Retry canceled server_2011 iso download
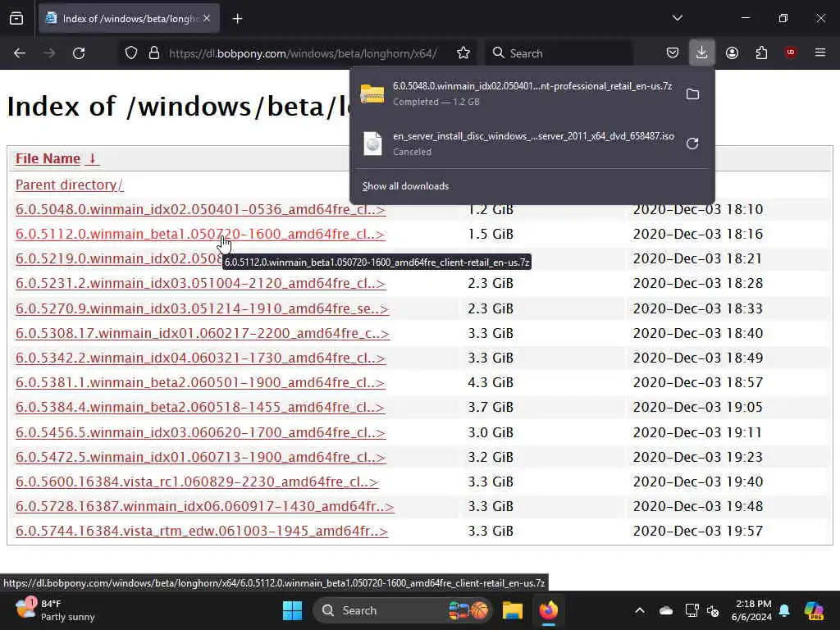This screenshot has height=630, width=840. coord(692,144)
